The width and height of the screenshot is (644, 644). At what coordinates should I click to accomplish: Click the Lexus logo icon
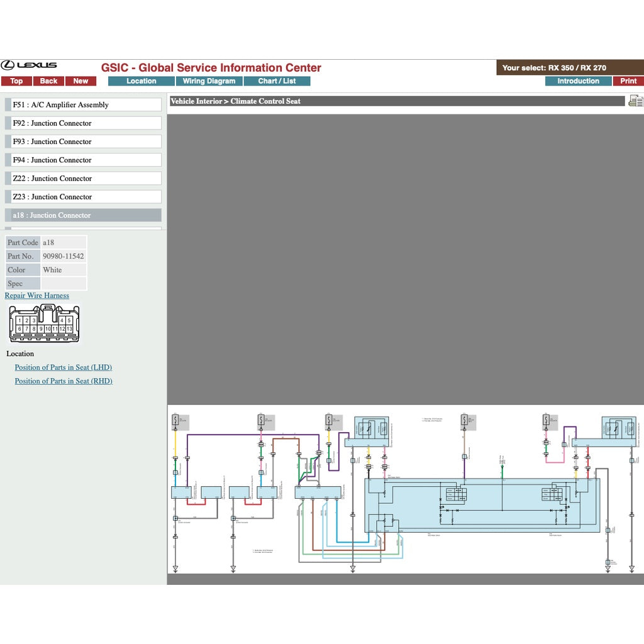(x=29, y=65)
